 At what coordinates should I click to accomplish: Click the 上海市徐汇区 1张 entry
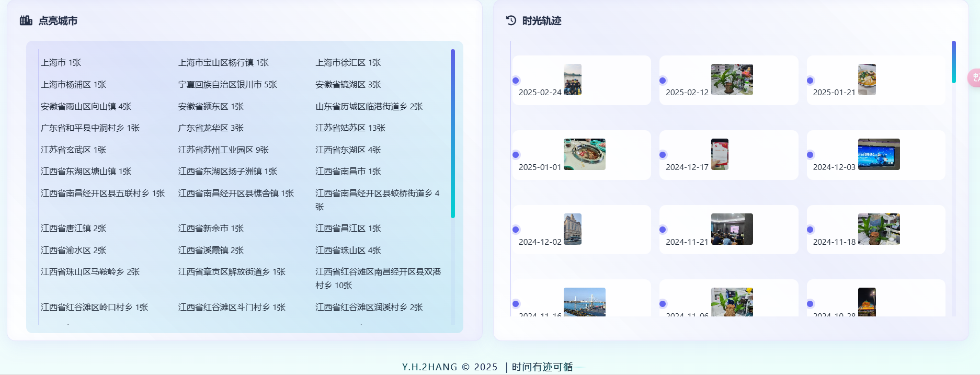pyautogui.click(x=348, y=63)
